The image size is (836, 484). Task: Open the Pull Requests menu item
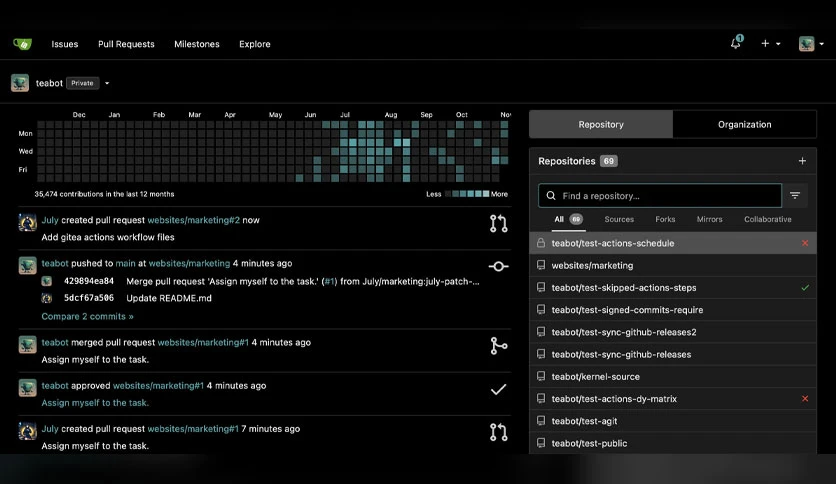tap(126, 44)
